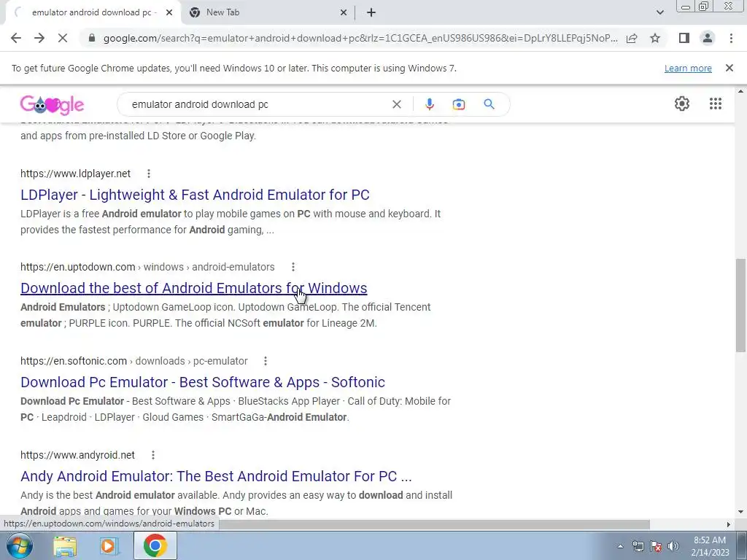Open more options for the ldplayer.net result
Screen dimensions: 747x560
(x=149, y=174)
